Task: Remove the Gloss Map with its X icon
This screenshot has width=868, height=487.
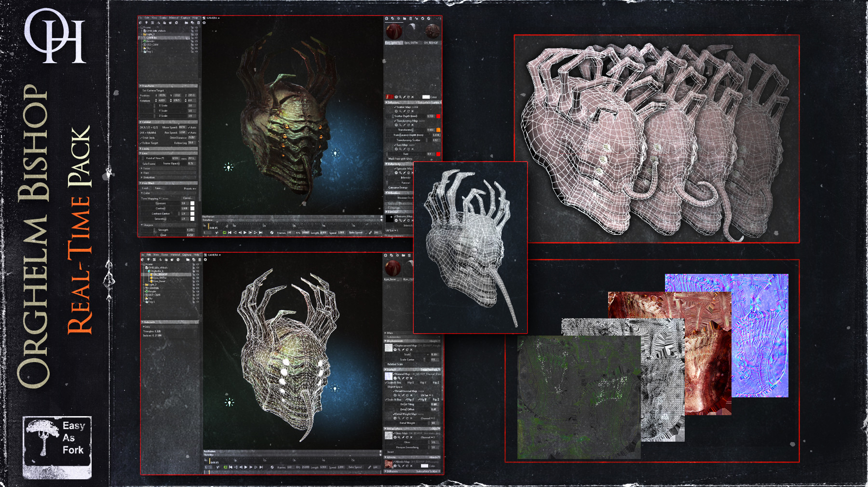Action: 410,438
